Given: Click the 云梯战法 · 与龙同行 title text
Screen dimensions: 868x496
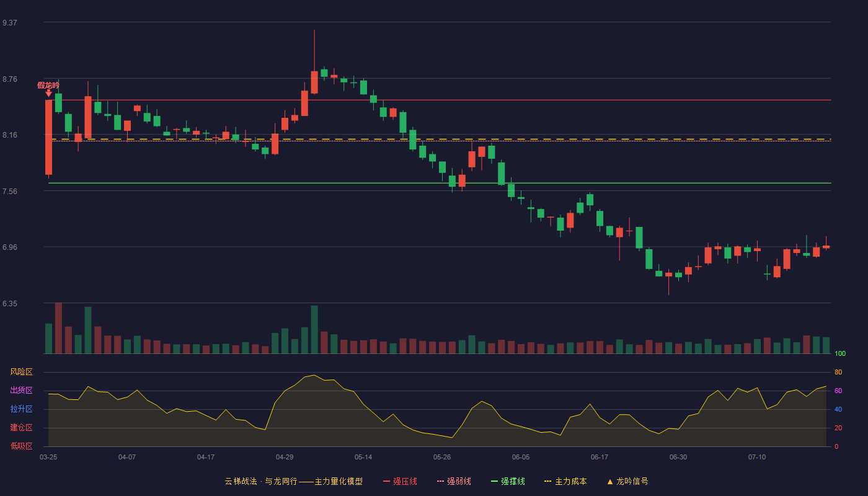Looking at the screenshot, I should point(260,481).
